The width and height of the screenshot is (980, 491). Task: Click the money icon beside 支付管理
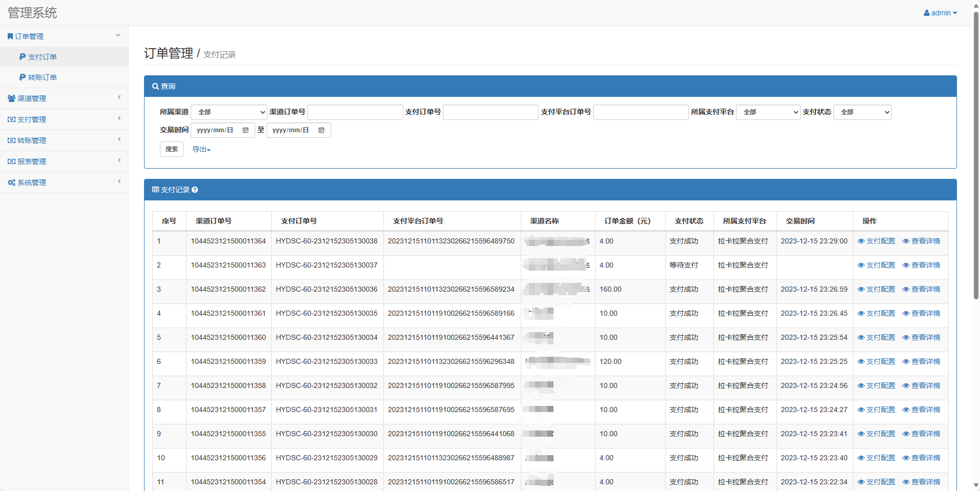[11, 119]
